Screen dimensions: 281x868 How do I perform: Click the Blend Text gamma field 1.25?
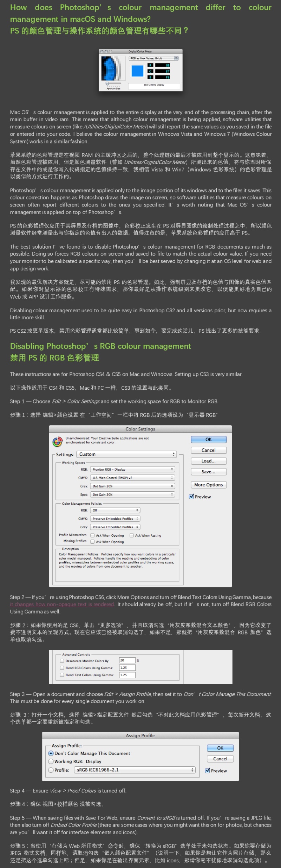(x=127, y=675)
